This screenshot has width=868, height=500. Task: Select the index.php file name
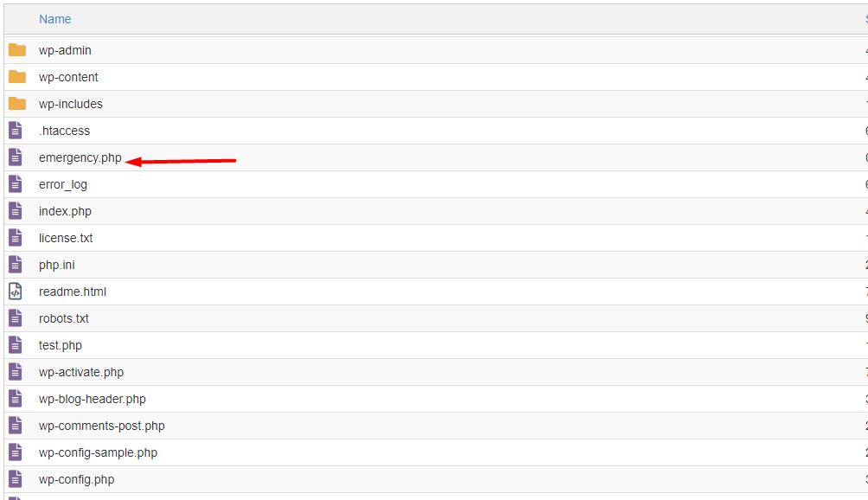66,212
